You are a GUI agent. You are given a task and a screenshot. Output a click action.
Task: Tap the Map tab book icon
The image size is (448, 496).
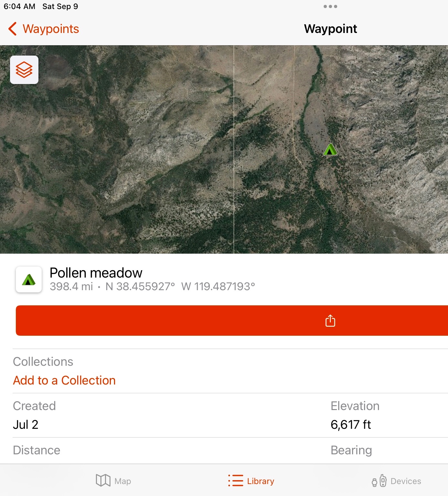pyautogui.click(x=103, y=480)
